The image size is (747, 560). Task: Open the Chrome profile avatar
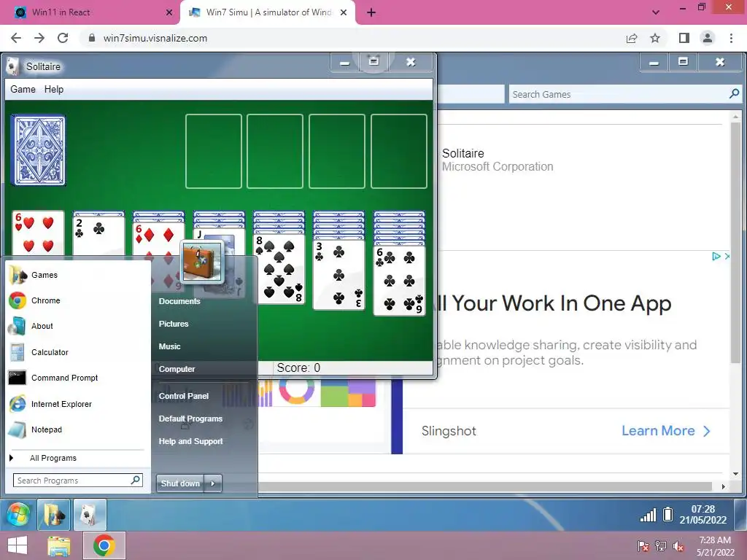click(x=708, y=38)
